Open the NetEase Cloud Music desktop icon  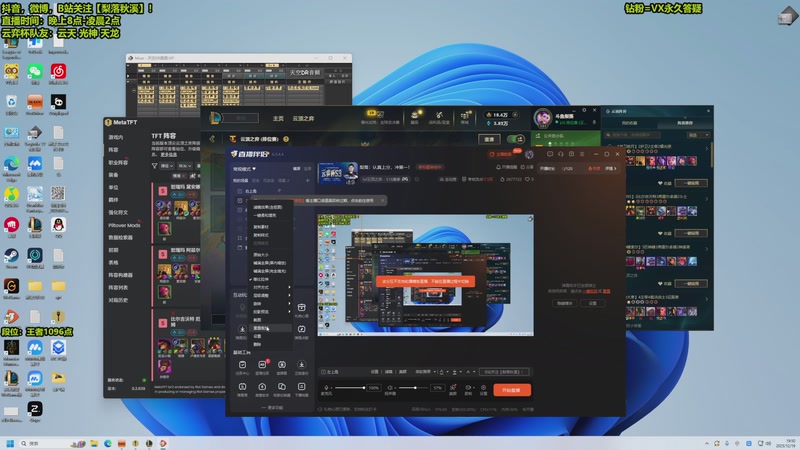click(x=58, y=74)
